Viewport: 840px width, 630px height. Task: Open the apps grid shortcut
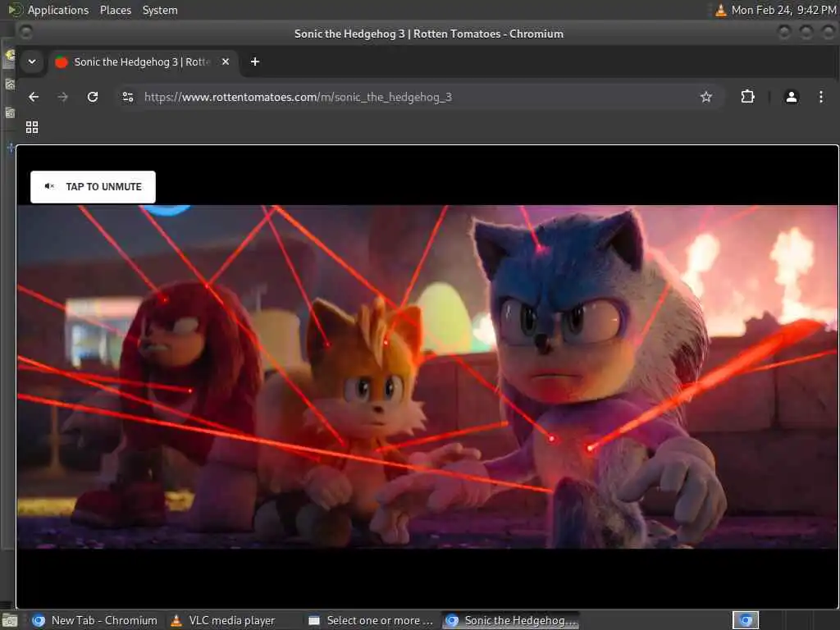[x=32, y=127]
